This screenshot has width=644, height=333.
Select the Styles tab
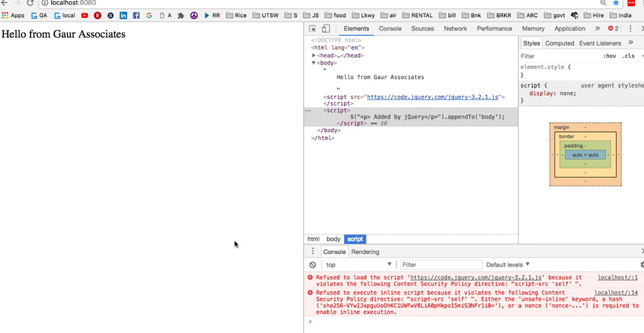[x=531, y=43]
